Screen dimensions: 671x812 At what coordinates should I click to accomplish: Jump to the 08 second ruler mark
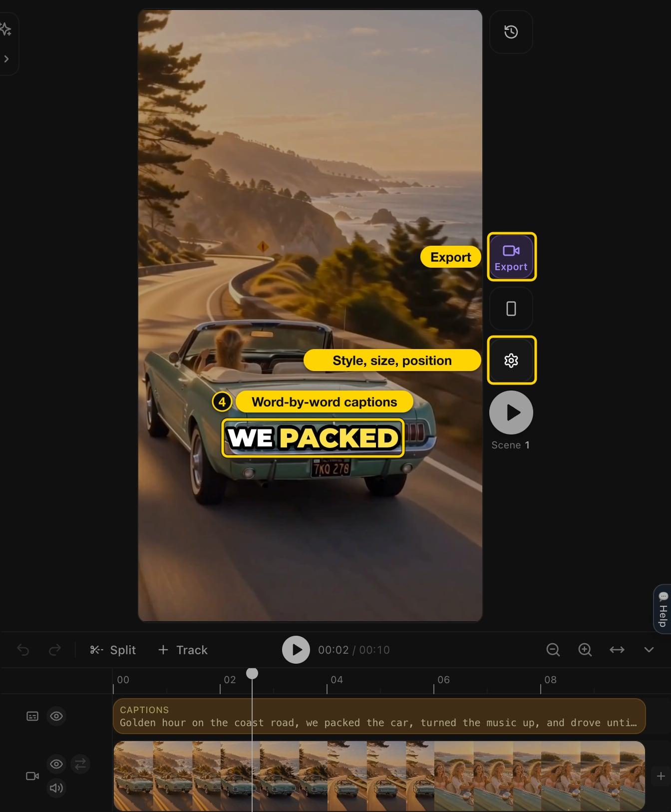coord(550,680)
